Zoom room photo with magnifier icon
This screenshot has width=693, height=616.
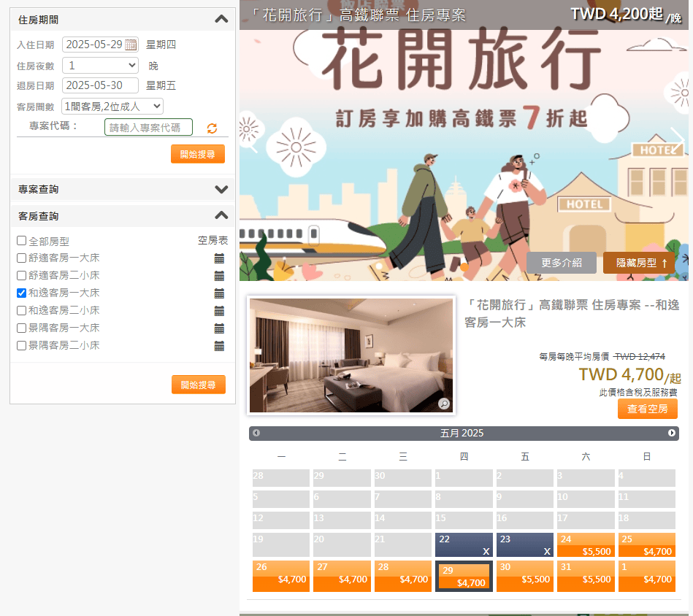(444, 404)
